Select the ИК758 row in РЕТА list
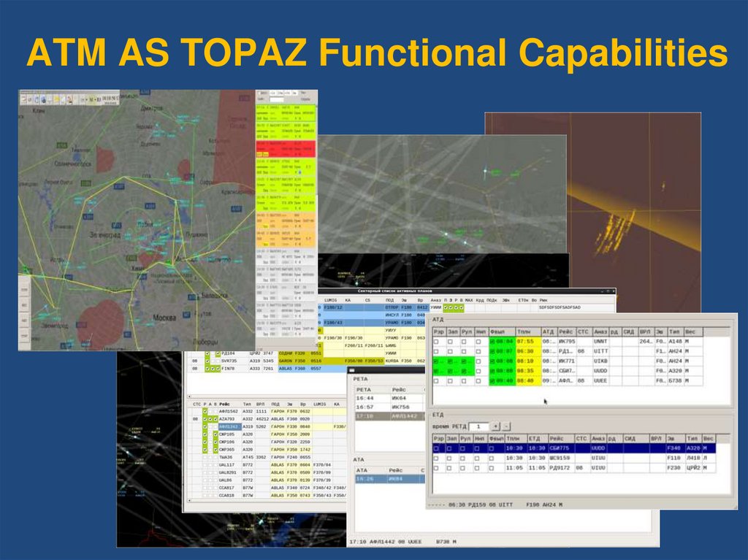Viewport: 748px width, 560px height. tap(389, 407)
